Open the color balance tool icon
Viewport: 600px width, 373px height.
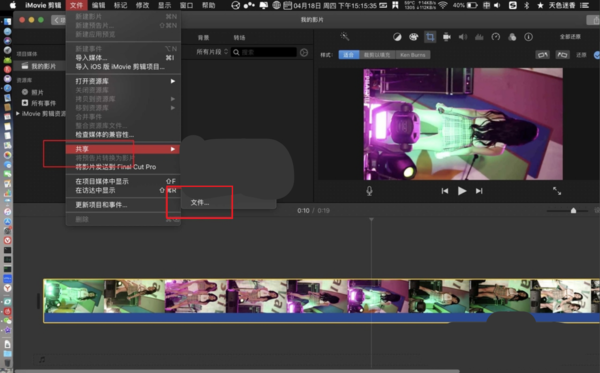coord(397,37)
